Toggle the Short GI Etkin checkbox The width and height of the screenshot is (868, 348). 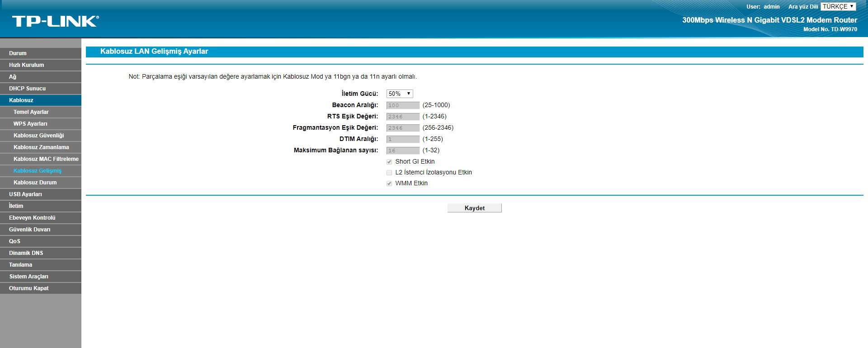[x=389, y=162]
